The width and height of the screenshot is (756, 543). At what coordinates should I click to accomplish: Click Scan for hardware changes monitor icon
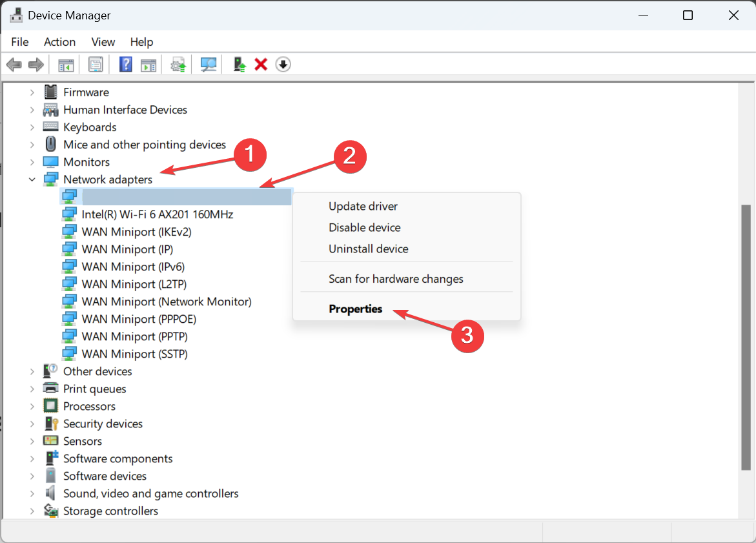(x=209, y=65)
